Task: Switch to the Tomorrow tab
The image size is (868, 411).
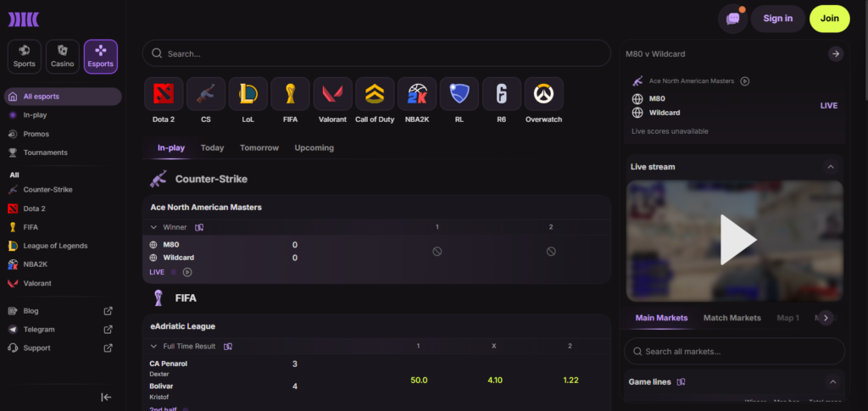Action: 259,147
